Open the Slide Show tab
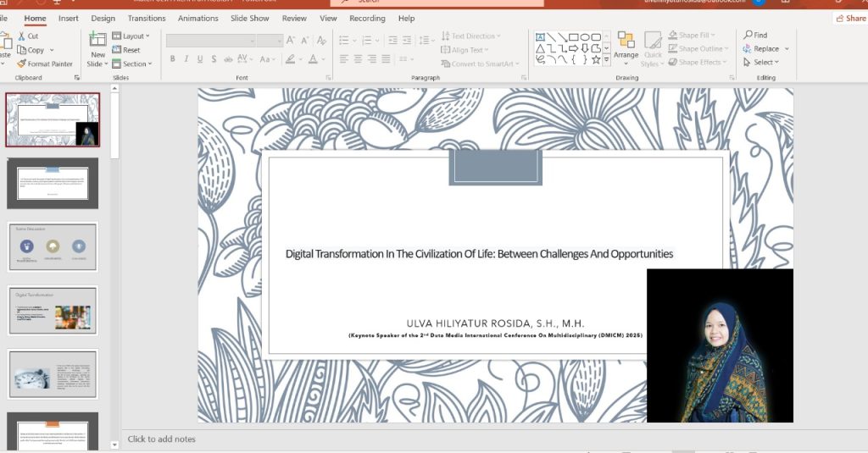868x453 pixels. click(x=249, y=18)
